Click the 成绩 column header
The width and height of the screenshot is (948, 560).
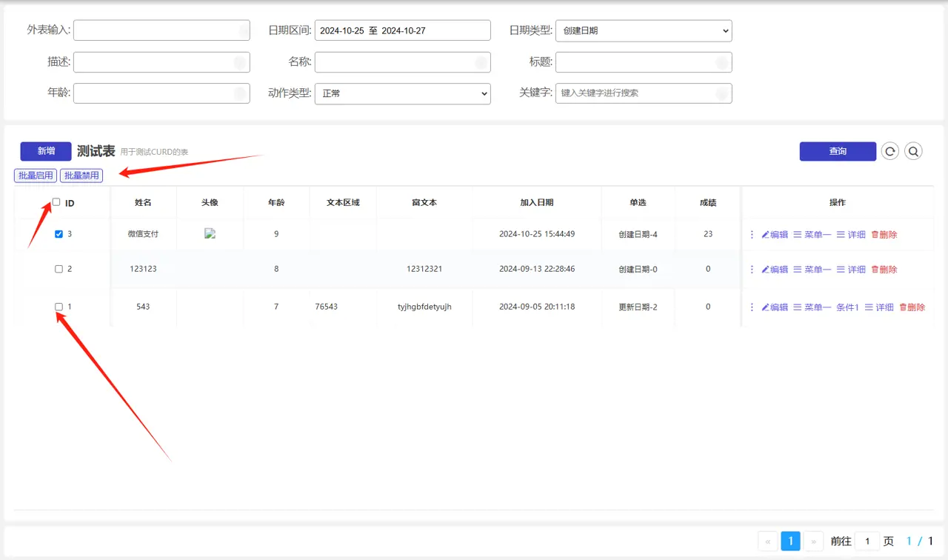click(x=708, y=202)
